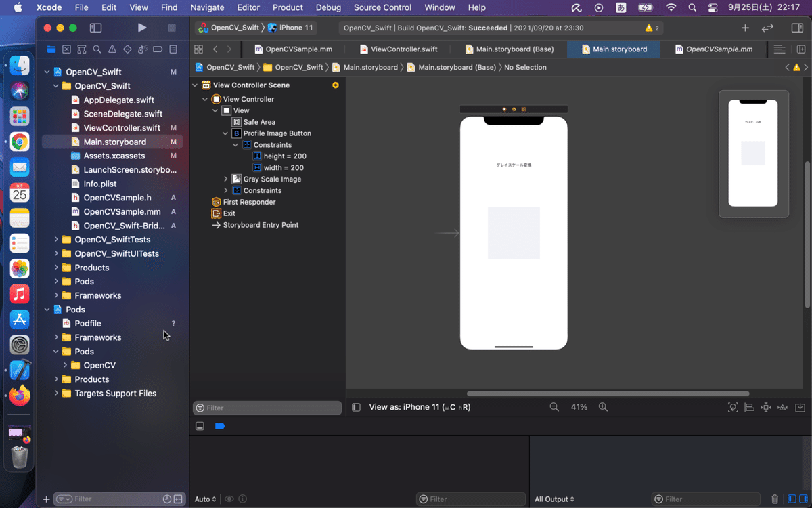Open the editor options lines icon

pyautogui.click(x=780, y=49)
